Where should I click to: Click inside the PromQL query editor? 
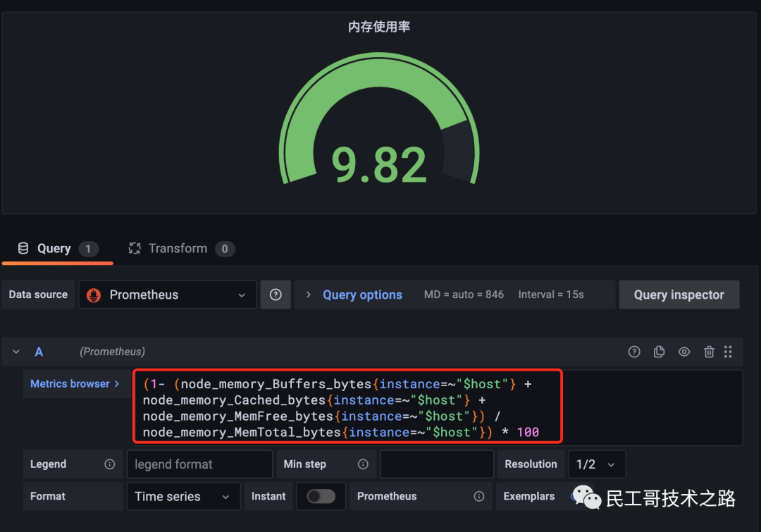coord(438,408)
